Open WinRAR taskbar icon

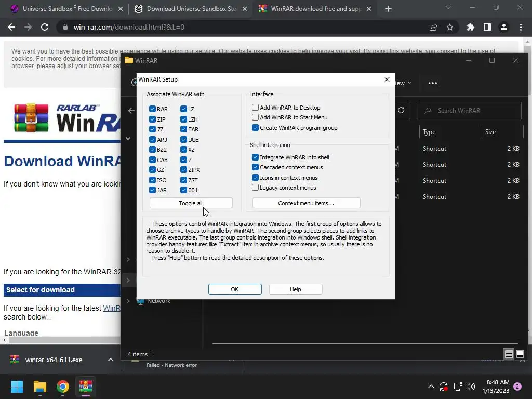[86, 387]
